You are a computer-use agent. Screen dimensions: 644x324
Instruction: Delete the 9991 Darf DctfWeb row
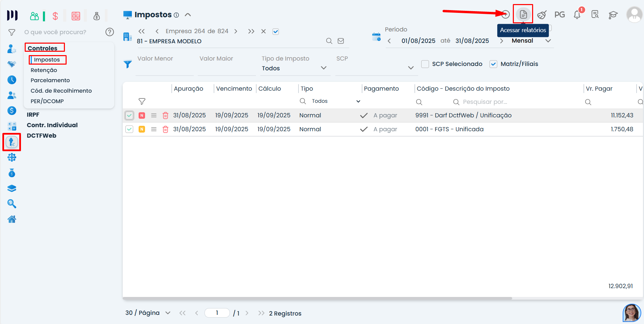(165, 115)
